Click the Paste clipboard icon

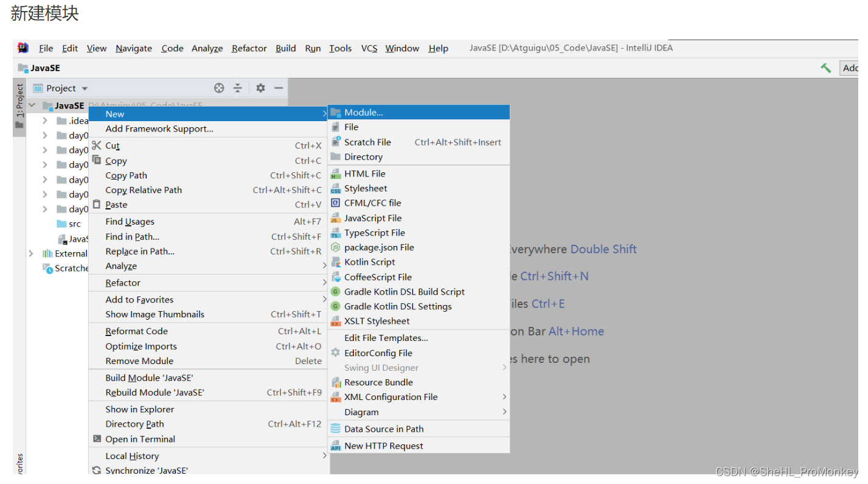97,205
